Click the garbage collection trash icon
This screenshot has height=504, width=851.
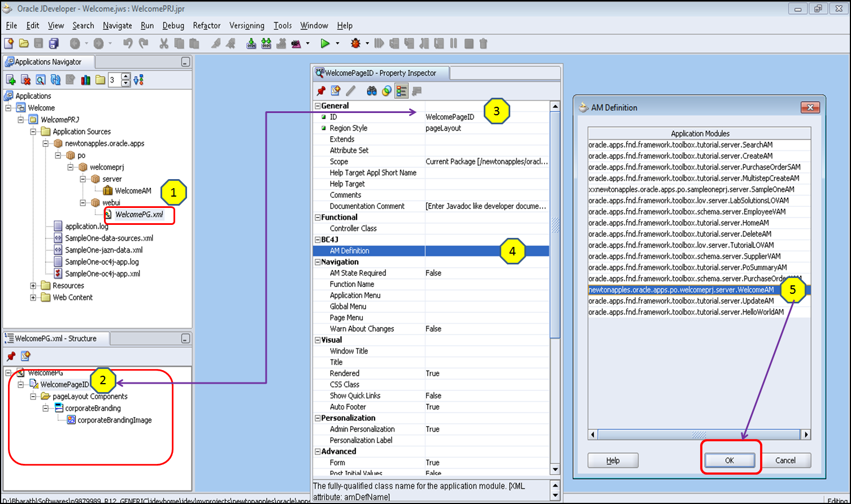click(x=483, y=44)
